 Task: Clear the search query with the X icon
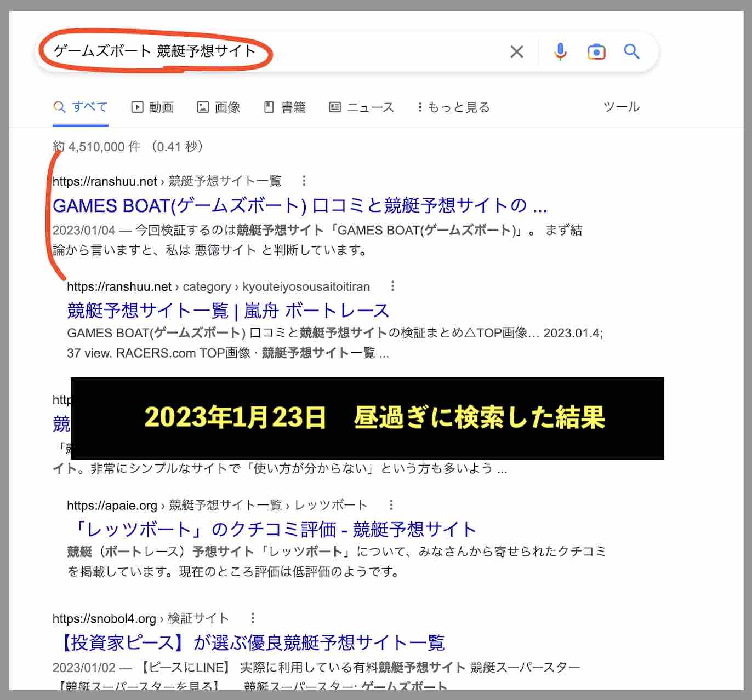coord(516,51)
